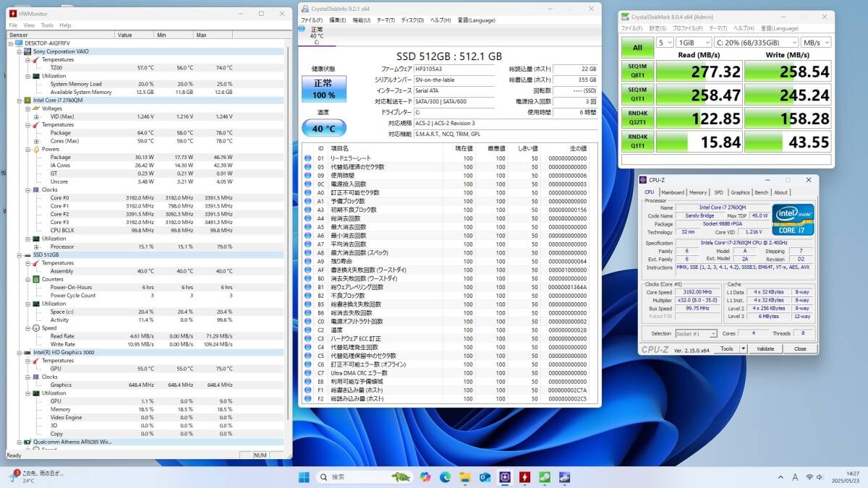Open the Tools dropdown arrow in CPU-Z

pos(742,348)
